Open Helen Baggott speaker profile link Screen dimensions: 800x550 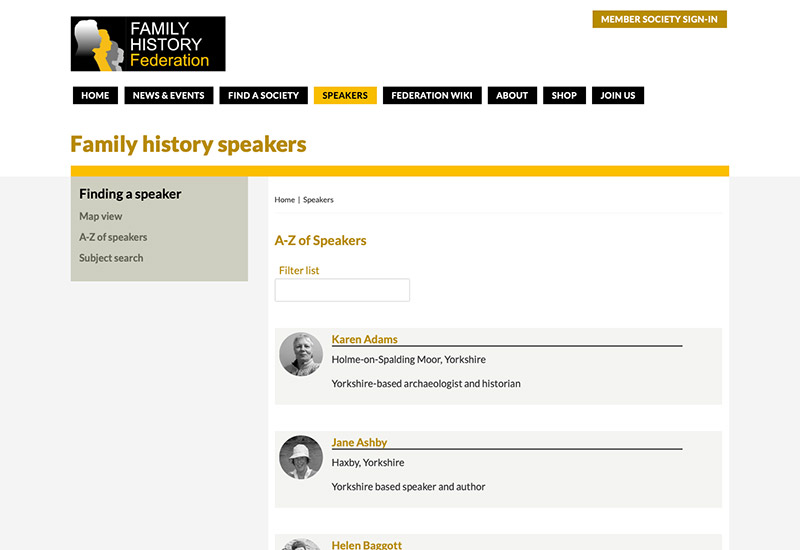pyautogui.click(x=366, y=544)
